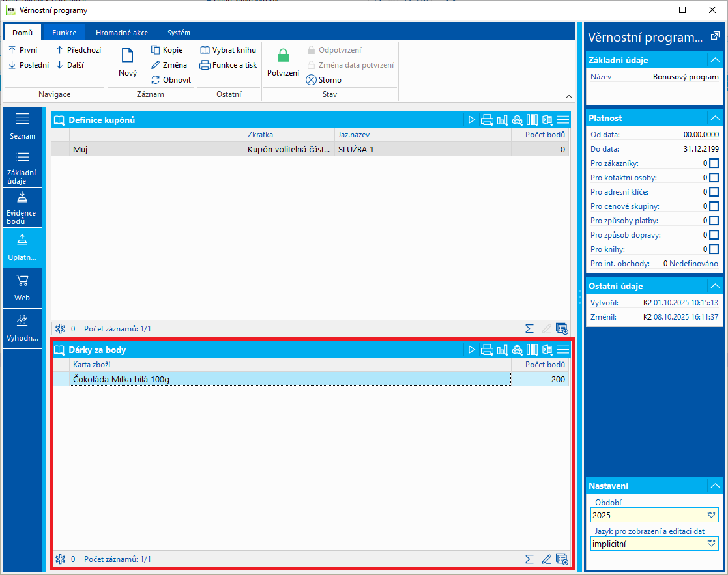Screen dimensions: 728x575
Task: Run play icon in Definice kupónů header
Action: (472, 120)
